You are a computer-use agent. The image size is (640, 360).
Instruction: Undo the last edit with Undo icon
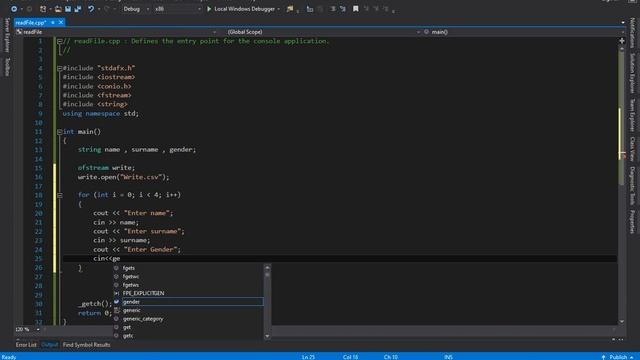tap(91, 9)
